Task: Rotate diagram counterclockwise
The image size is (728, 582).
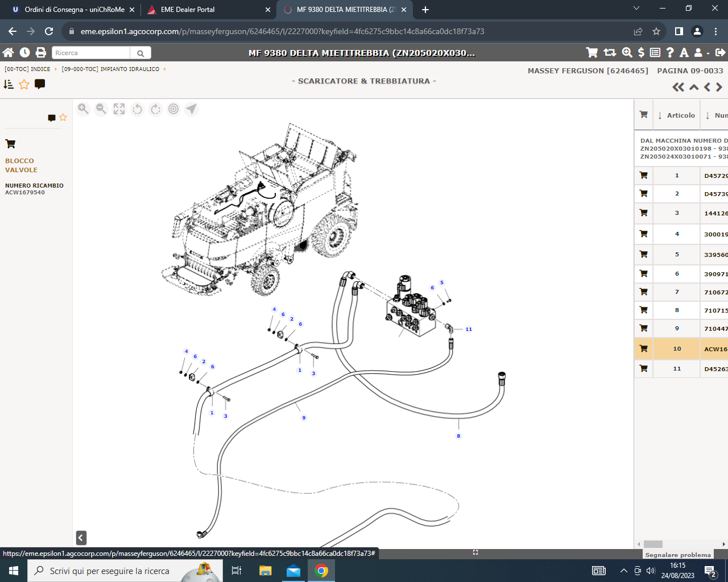Action: pos(137,109)
